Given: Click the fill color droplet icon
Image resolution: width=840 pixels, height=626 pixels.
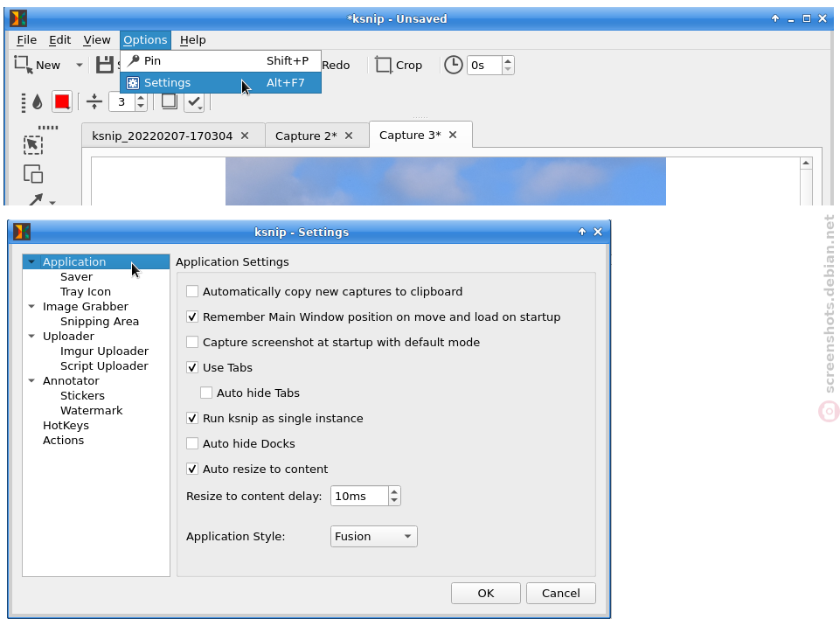Looking at the screenshot, I should point(37,101).
